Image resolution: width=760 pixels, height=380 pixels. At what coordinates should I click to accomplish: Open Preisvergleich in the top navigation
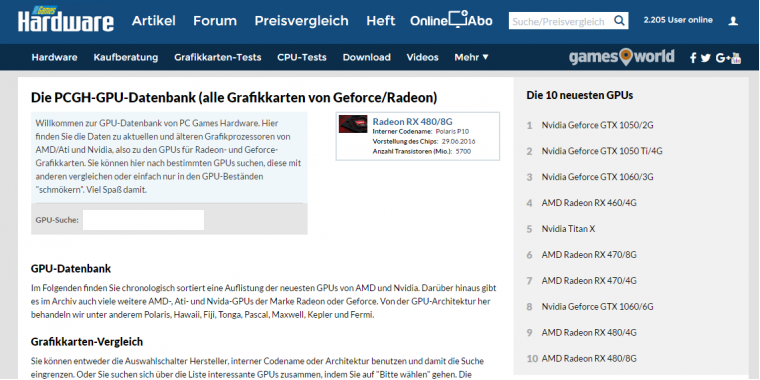click(x=301, y=21)
